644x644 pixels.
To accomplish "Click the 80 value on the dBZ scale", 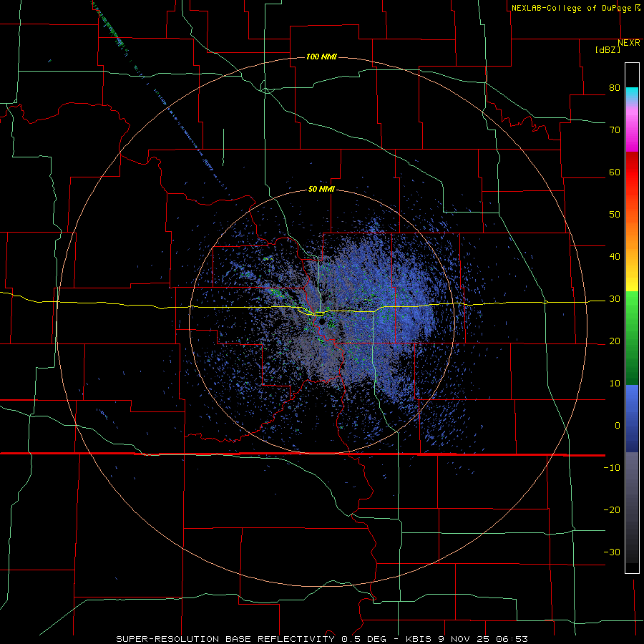I will [x=615, y=87].
